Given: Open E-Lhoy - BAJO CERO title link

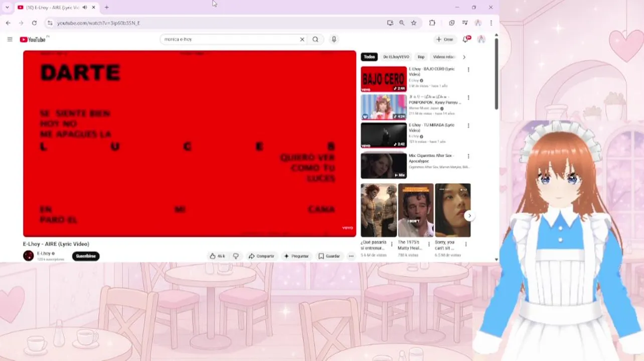Looking at the screenshot, I should [431, 72].
